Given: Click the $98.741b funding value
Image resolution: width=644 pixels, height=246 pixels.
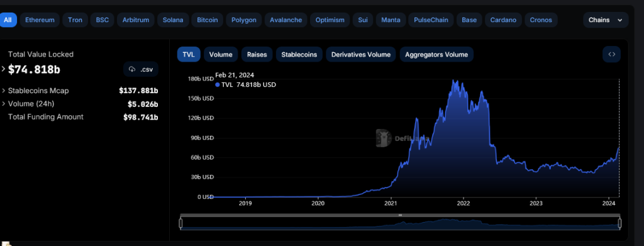Looking at the screenshot, I should click(x=140, y=117).
